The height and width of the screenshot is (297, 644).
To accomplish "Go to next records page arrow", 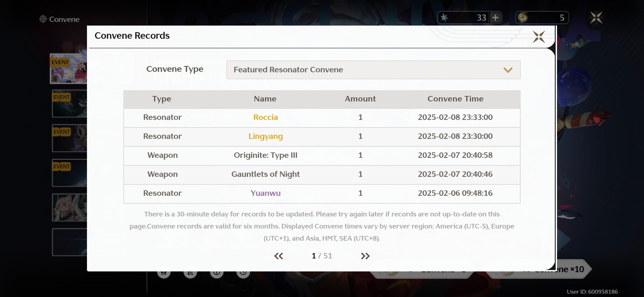I will [x=365, y=256].
